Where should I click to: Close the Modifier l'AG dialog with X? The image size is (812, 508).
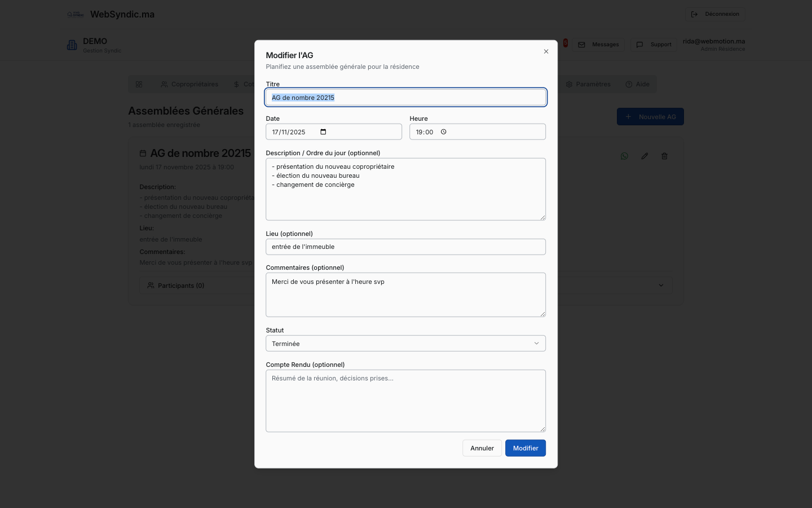pos(546,51)
